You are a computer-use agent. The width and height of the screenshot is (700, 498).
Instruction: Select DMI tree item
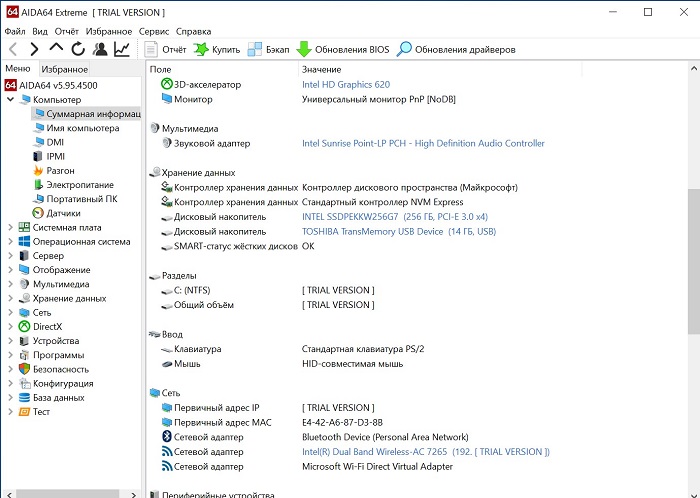(x=49, y=142)
